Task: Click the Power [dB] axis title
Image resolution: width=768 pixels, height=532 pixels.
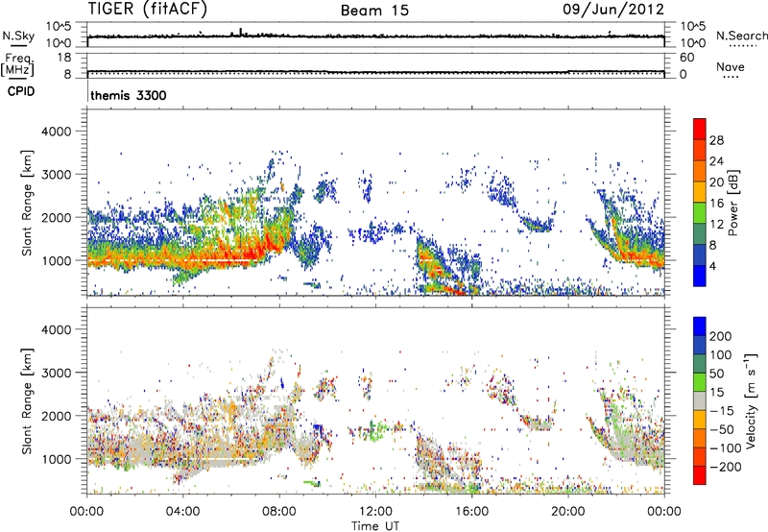Action: coord(732,203)
